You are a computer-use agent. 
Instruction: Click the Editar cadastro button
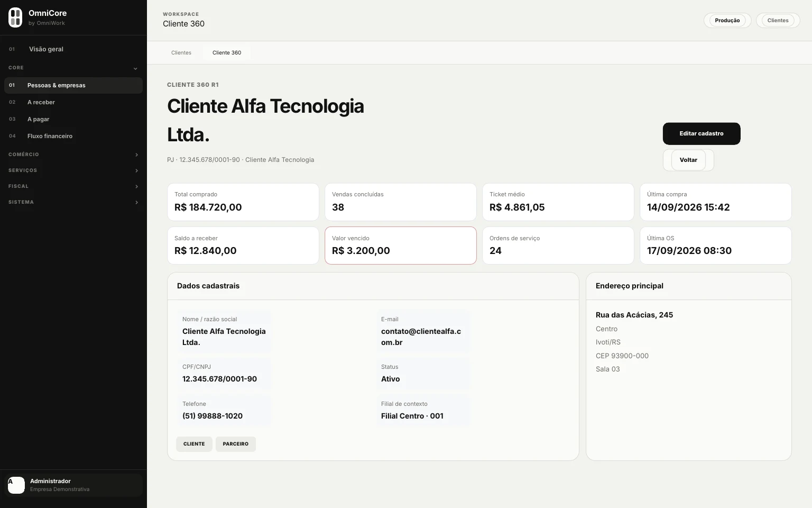pyautogui.click(x=702, y=133)
